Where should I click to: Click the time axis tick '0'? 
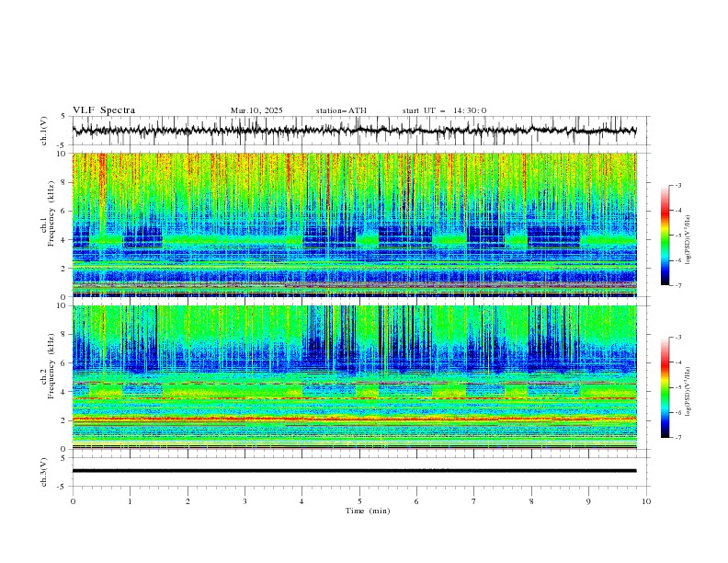pyautogui.click(x=73, y=501)
